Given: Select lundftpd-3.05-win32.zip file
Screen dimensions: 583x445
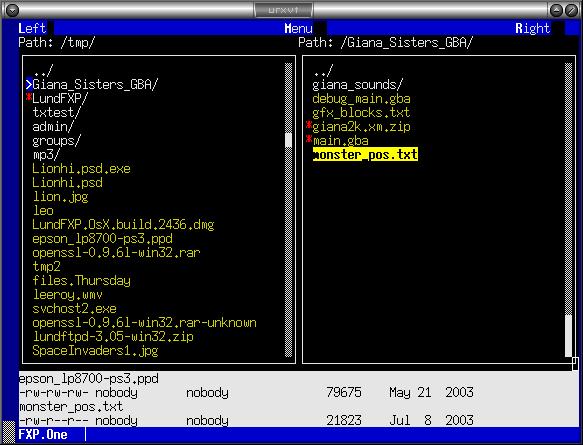Looking at the screenshot, I should pos(113,337).
